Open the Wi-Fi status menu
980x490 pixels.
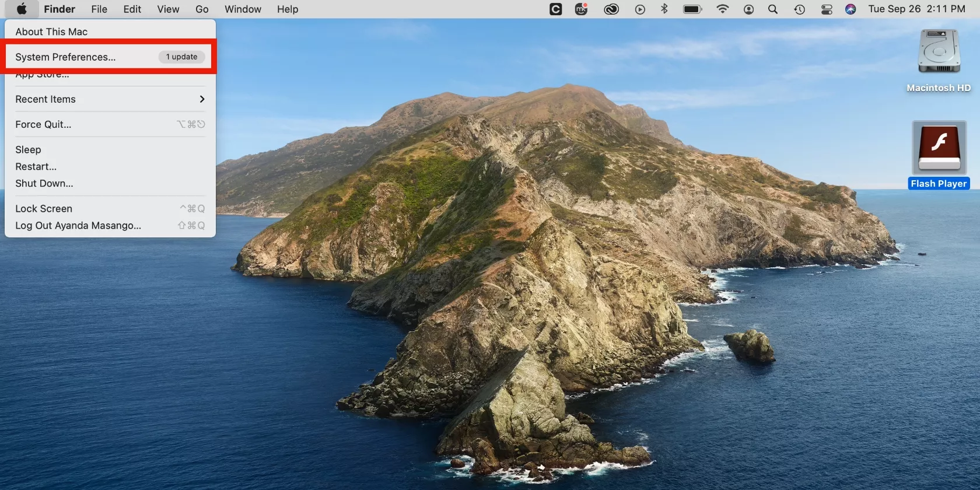tap(722, 9)
